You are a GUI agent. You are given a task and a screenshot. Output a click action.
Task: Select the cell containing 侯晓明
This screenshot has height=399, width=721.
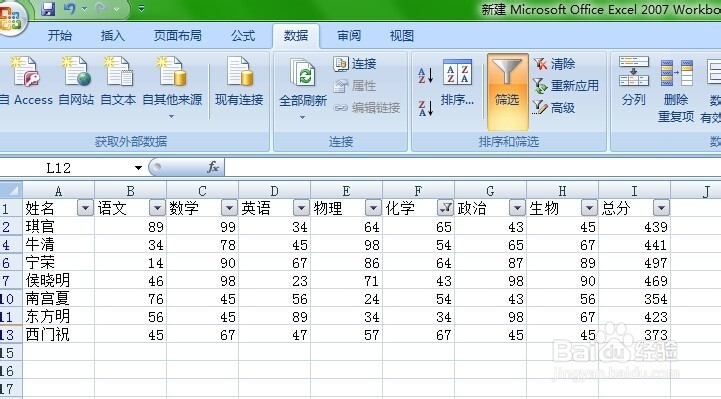[x=58, y=280]
